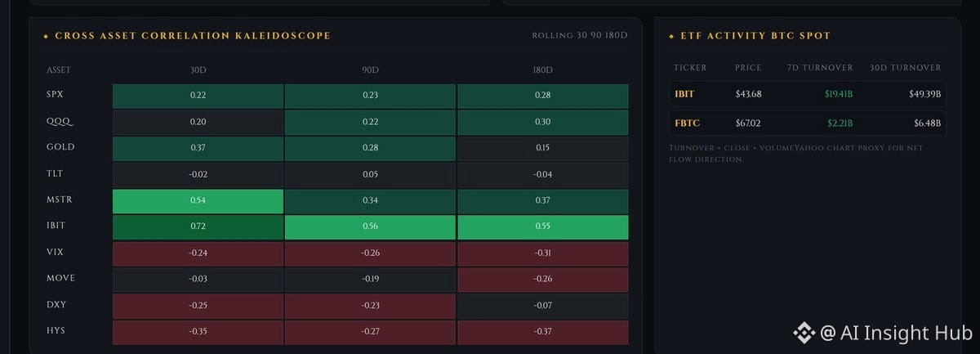Image resolution: width=980 pixels, height=354 pixels.
Task: Select VIX 90D value -0.26
Action: point(370,253)
